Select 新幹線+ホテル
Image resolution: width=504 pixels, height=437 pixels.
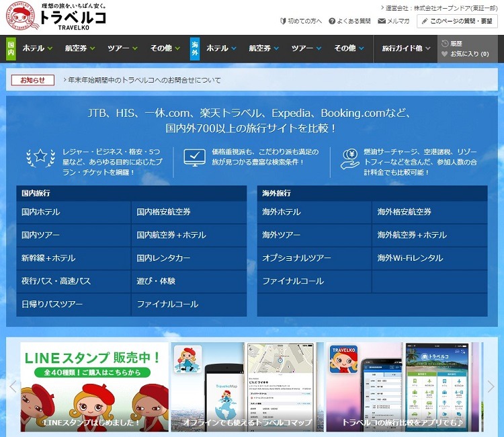pyautogui.click(x=74, y=258)
